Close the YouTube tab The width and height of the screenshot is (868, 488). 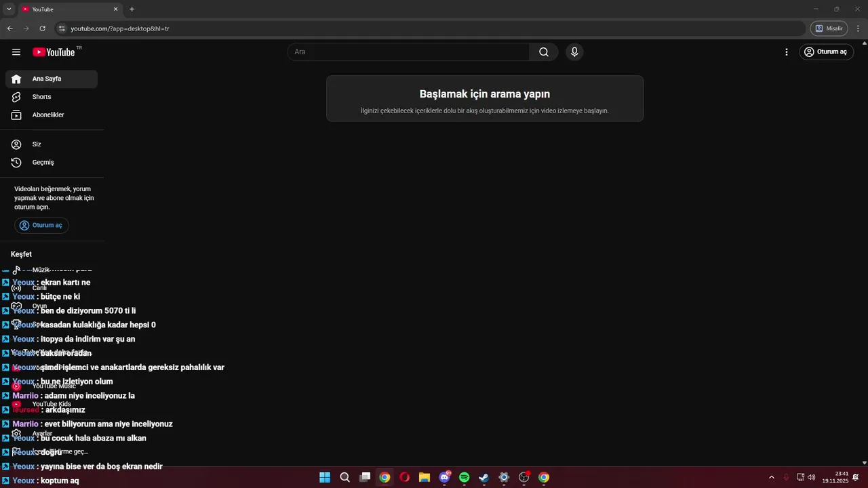pyautogui.click(x=116, y=9)
